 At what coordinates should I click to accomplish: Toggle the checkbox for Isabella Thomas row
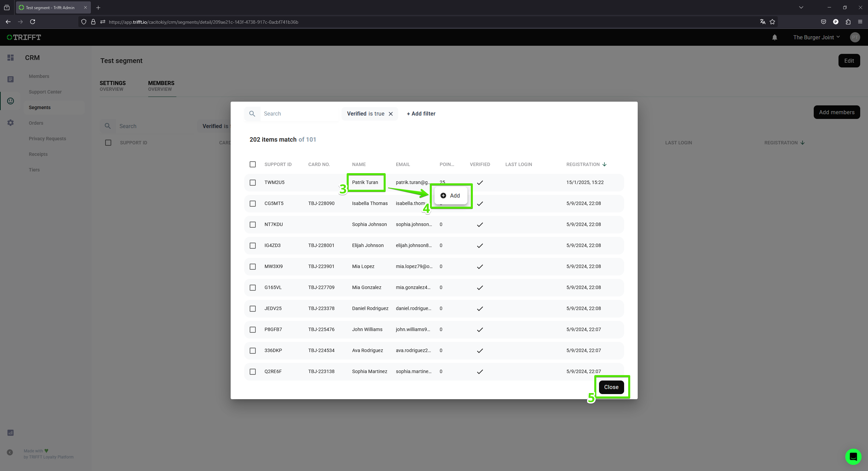(x=253, y=203)
